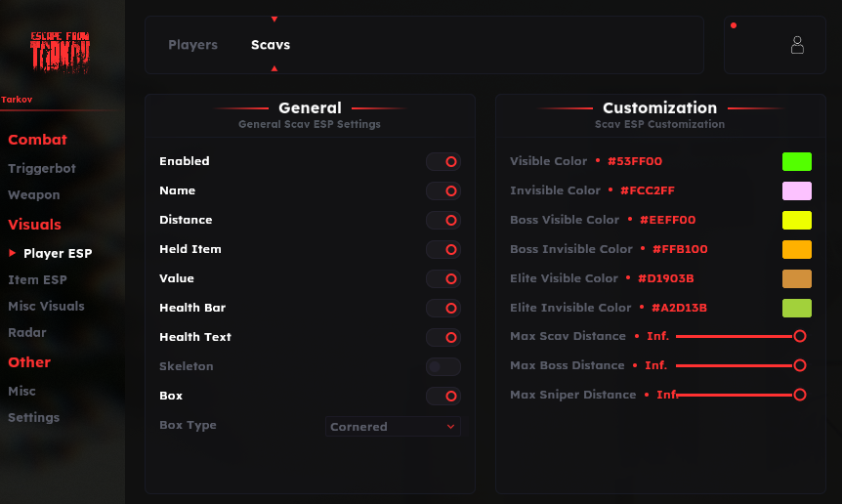
Task: Open Misc Visuals in the sidebar
Action: point(46,307)
